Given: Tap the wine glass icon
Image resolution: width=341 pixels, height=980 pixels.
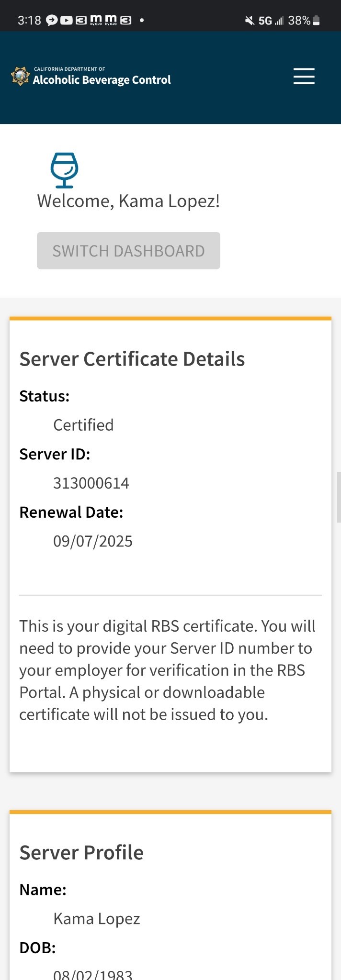Looking at the screenshot, I should click(x=64, y=170).
